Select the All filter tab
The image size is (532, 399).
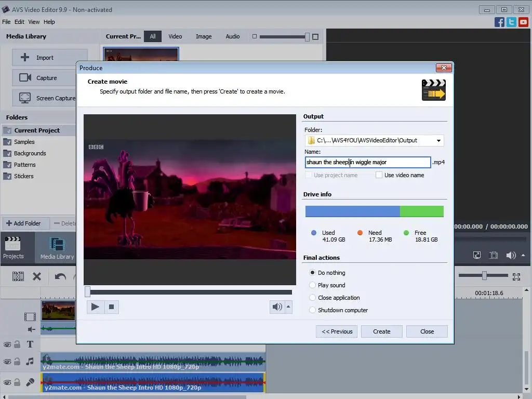coord(153,36)
